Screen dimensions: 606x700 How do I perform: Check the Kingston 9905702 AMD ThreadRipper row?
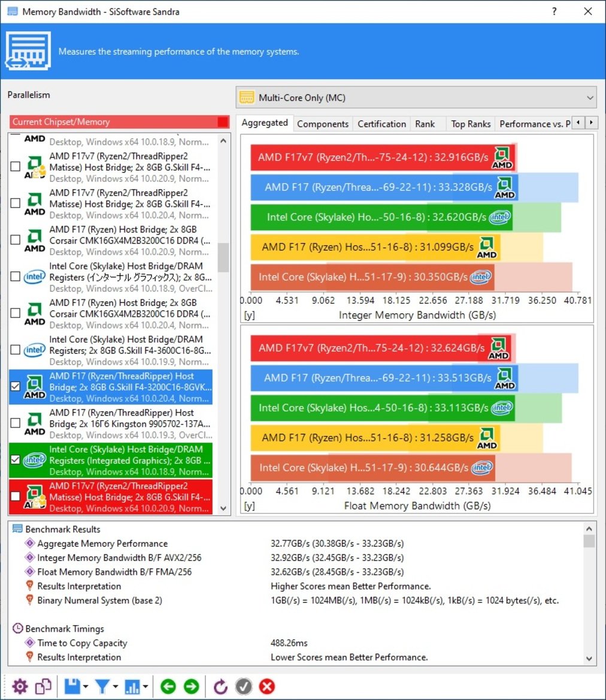(15, 423)
